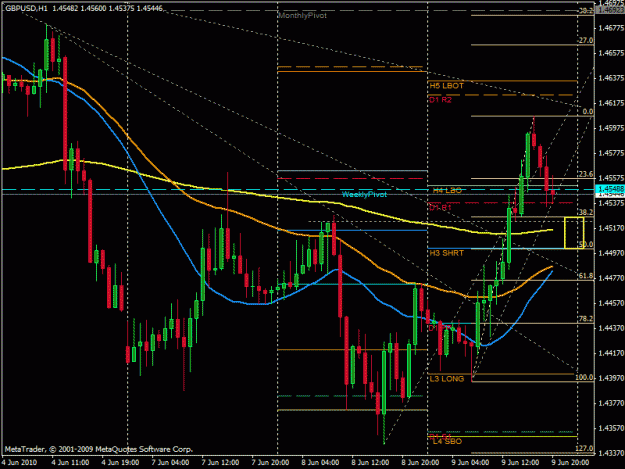The height and width of the screenshot is (469, 625).
Task: Click price axis value 1.45170
Action: click(611, 228)
